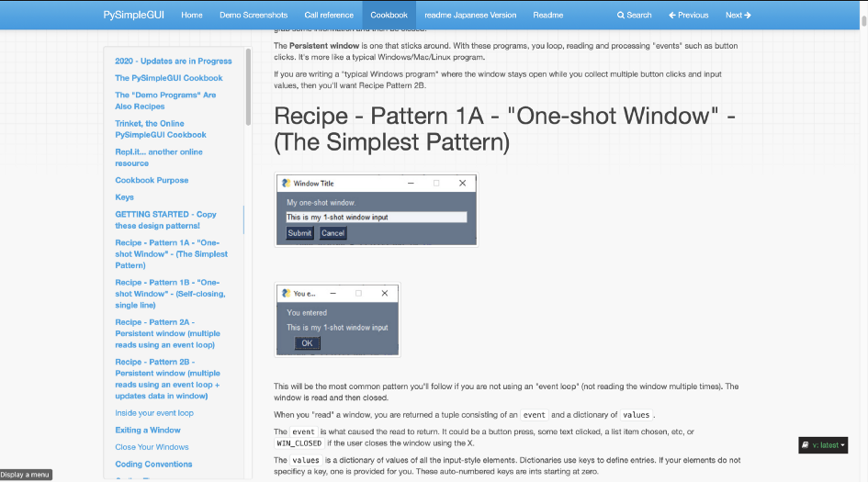Jump to Cookbook Purpose section
This screenshot has height=482, width=868.
tap(152, 180)
